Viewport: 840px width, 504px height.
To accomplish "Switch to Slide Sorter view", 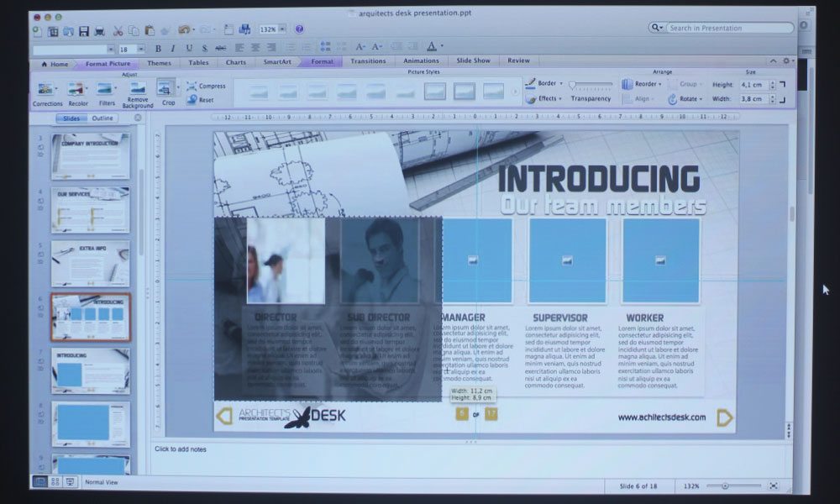I will pyautogui.click(x=55, y=482).
